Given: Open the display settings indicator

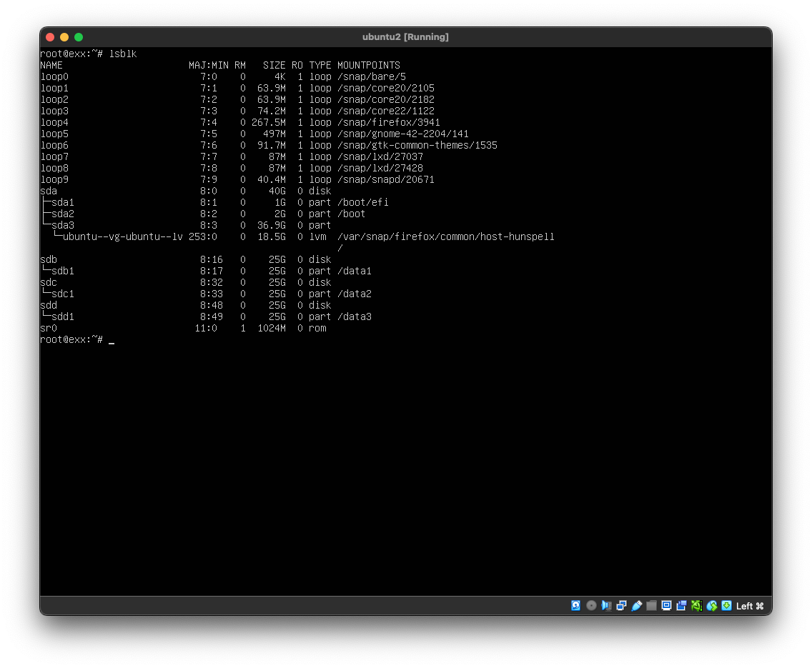Looking at the screenshot, I should pos(666,605).
